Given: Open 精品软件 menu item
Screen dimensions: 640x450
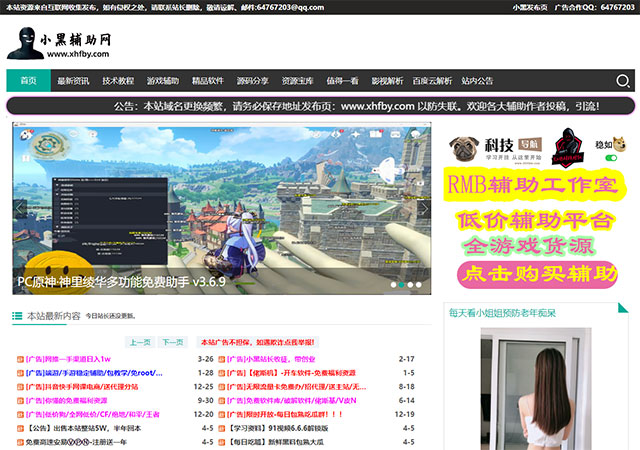Looking at the screenshot, I should click(x=208, y=81).
